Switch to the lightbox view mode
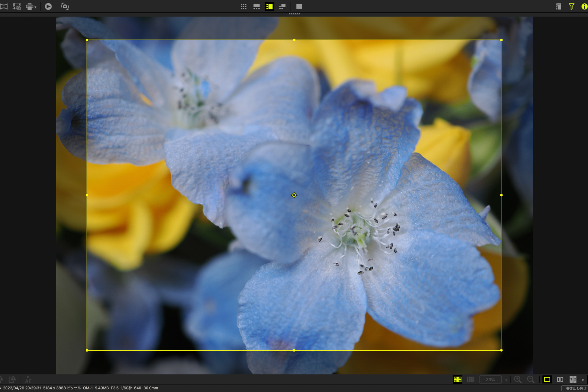Viewport: 588px width, 392px height. tap(282, 6)
